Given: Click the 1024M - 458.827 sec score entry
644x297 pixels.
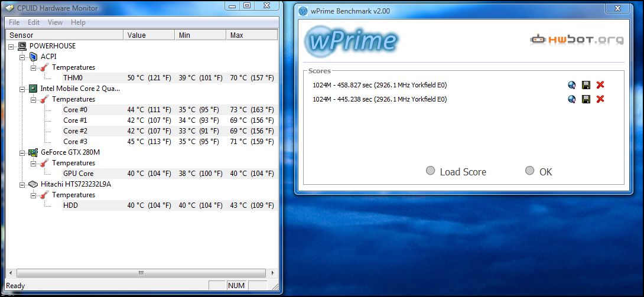Looking at the screenshot, I should pos(379,86).
